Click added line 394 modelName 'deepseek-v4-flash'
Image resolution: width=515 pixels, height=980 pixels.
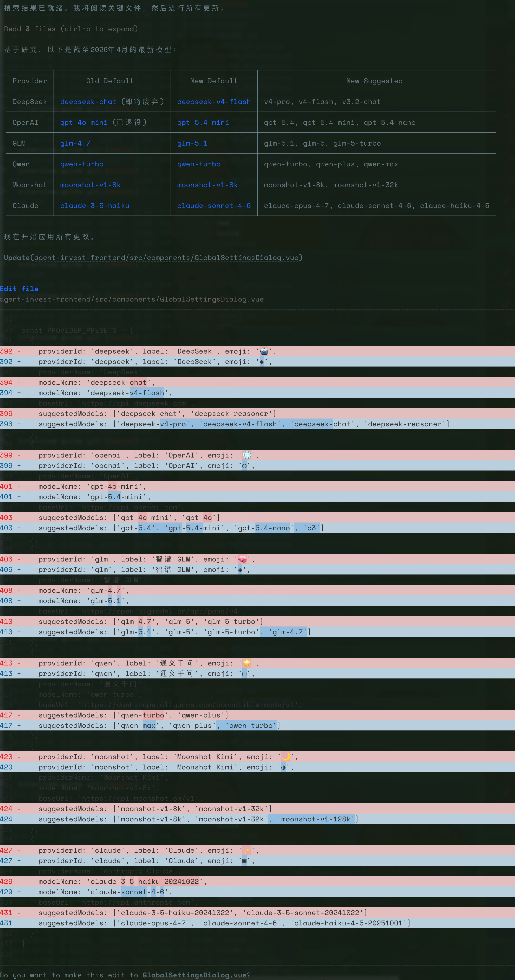(x=257, y=393)
